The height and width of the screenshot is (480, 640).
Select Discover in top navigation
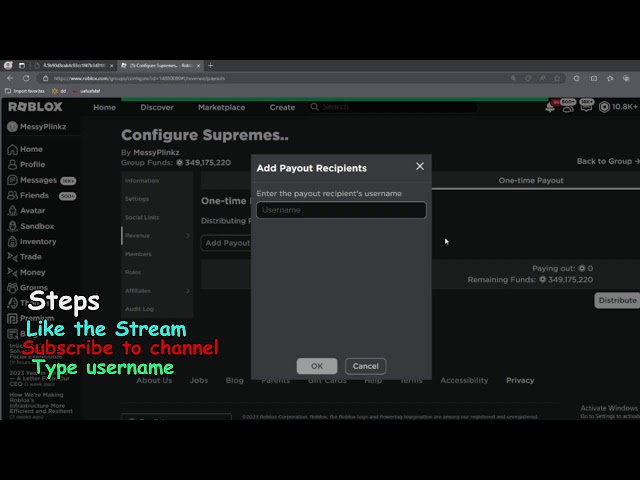click(157, 107)
